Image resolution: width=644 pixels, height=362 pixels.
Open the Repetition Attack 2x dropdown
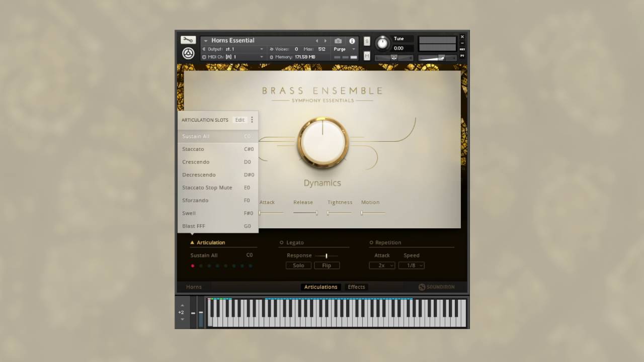(x=382, y=265)
